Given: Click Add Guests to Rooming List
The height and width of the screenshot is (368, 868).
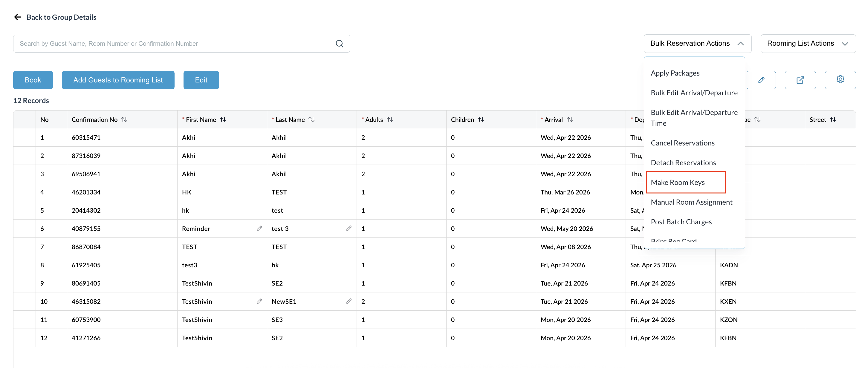Looking at the screenshot, I should tap(118, 80).
